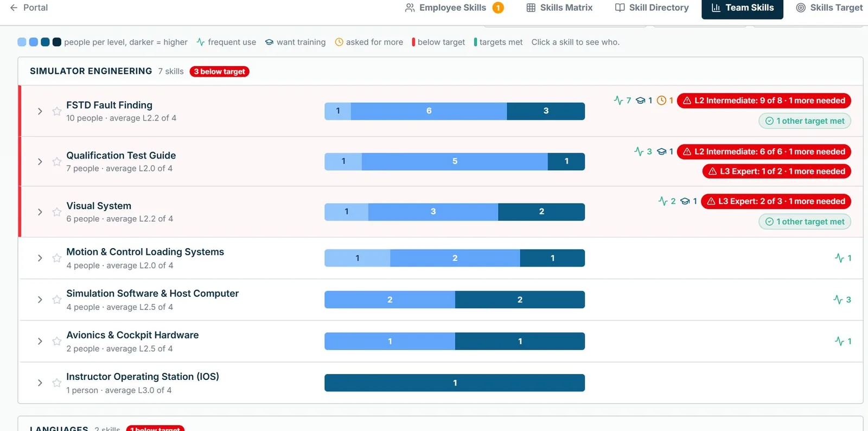This screenshot has width=868, height=431.
Task: Open the Skill Directory tab
Action: point(652,8)
